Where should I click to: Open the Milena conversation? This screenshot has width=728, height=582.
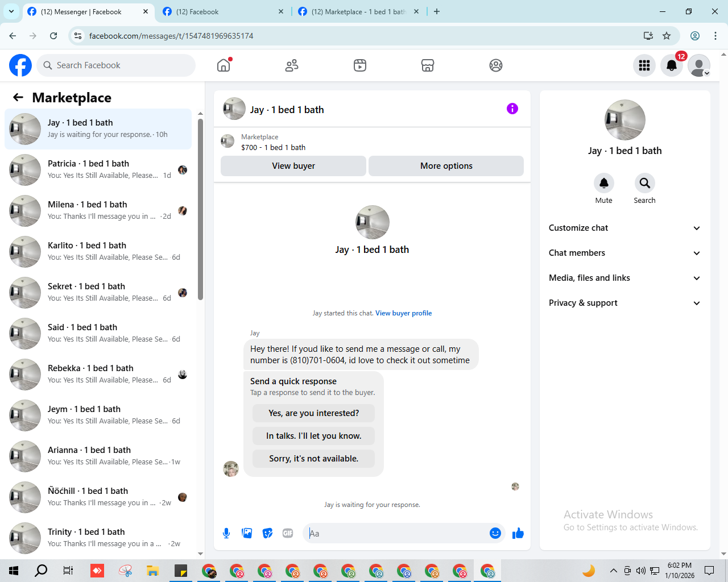point(98,211)
